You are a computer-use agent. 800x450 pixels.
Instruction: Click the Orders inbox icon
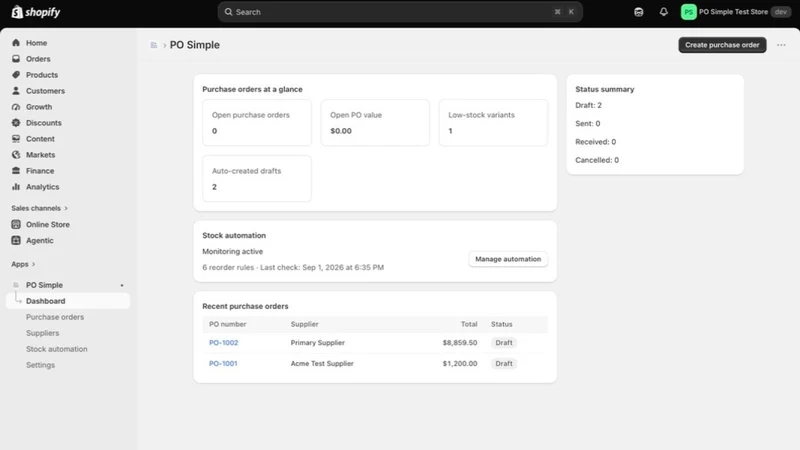(16, 59)
